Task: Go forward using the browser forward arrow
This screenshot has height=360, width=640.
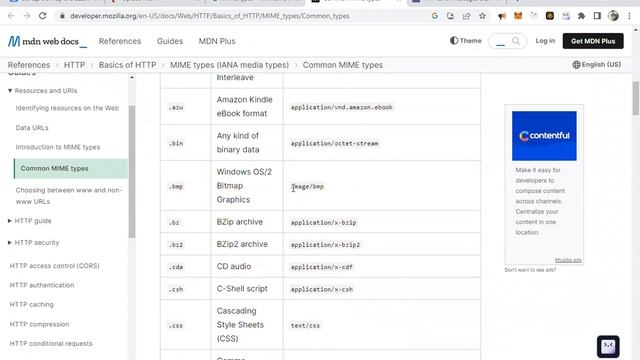Action: click(27, 16)
